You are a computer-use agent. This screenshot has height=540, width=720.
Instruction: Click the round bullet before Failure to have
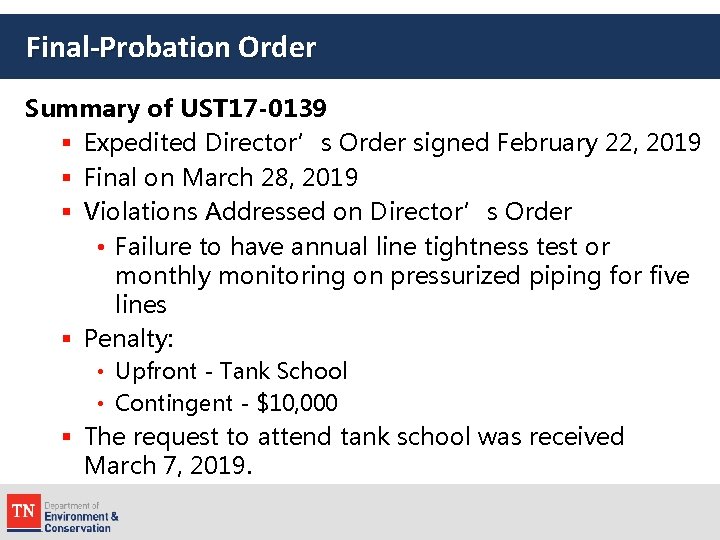[x=102, y=248]
